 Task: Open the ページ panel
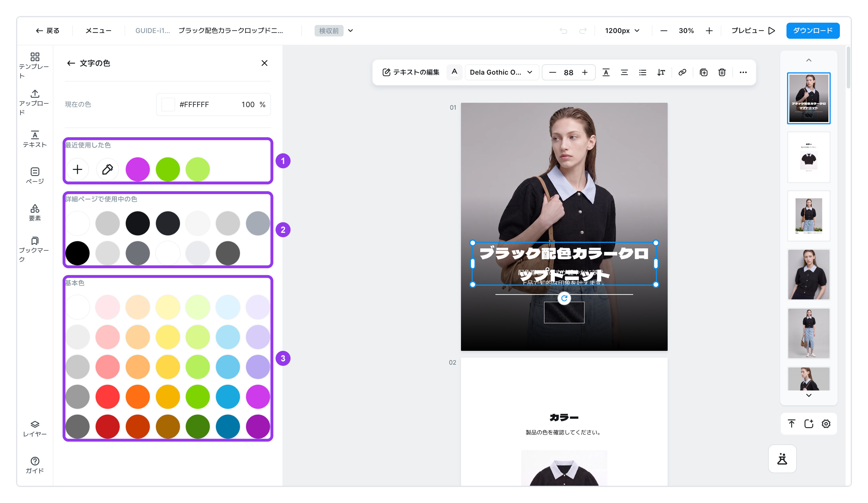coord(34,175)
